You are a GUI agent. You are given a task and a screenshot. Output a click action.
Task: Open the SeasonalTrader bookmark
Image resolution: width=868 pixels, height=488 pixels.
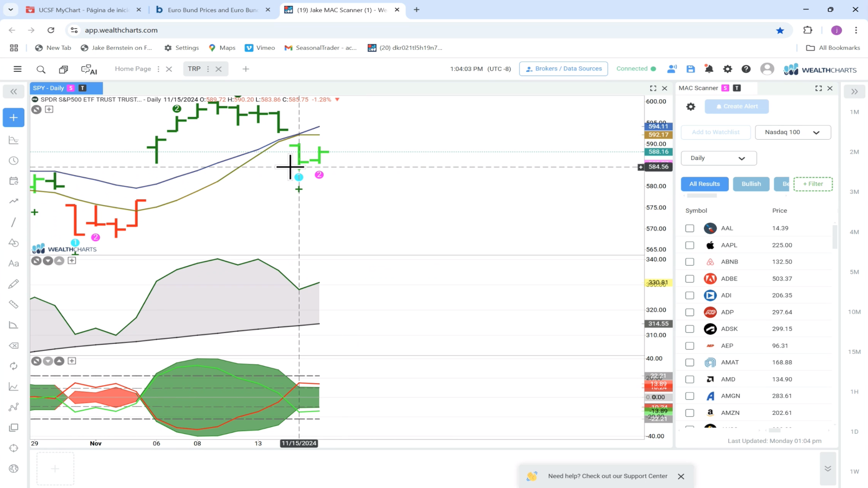(320, 48)
